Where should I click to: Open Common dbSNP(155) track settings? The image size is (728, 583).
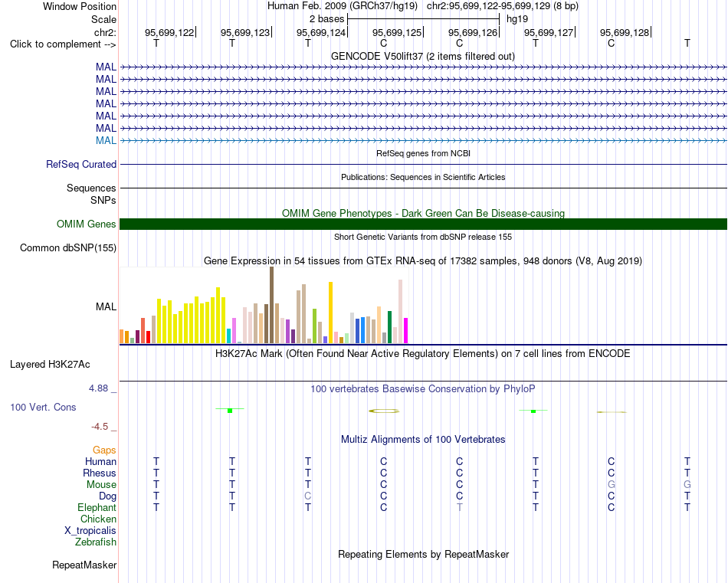point(68,248)
